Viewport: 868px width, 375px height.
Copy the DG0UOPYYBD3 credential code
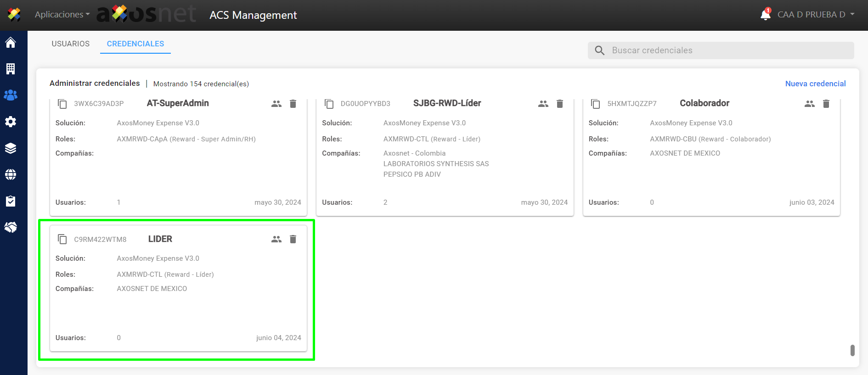tap(329, 104)
